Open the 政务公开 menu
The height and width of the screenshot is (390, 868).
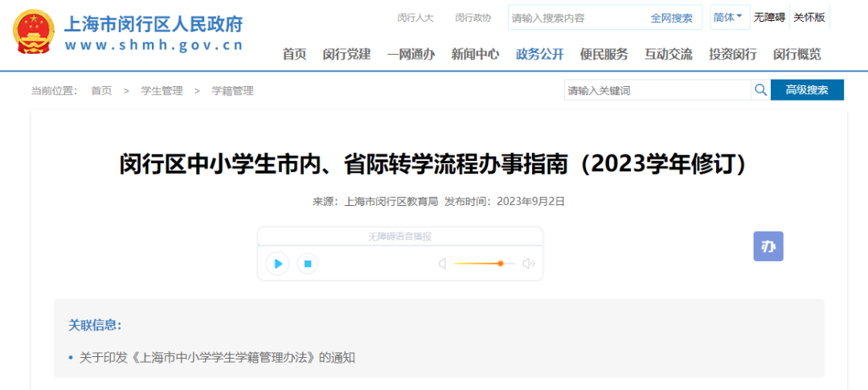point(539,55)
